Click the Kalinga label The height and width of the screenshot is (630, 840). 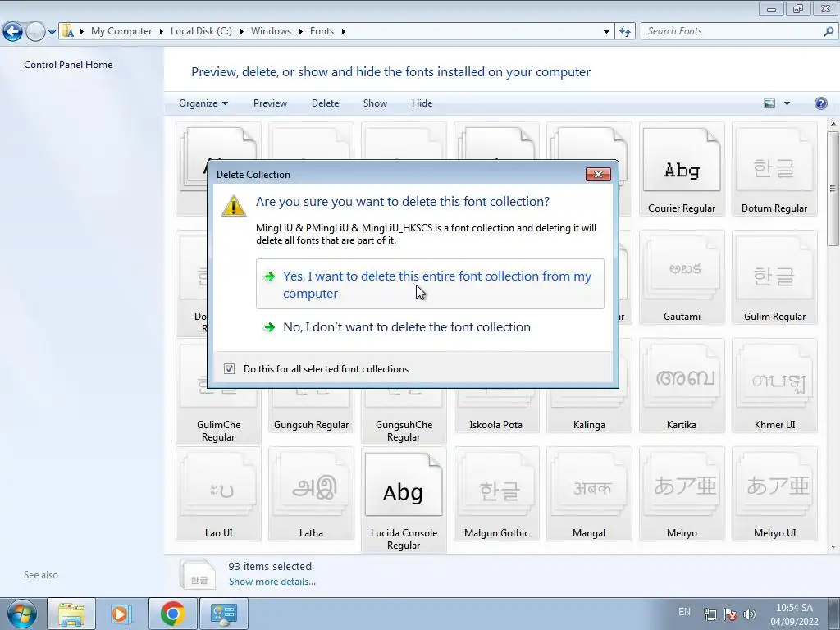tap(589, 425)
